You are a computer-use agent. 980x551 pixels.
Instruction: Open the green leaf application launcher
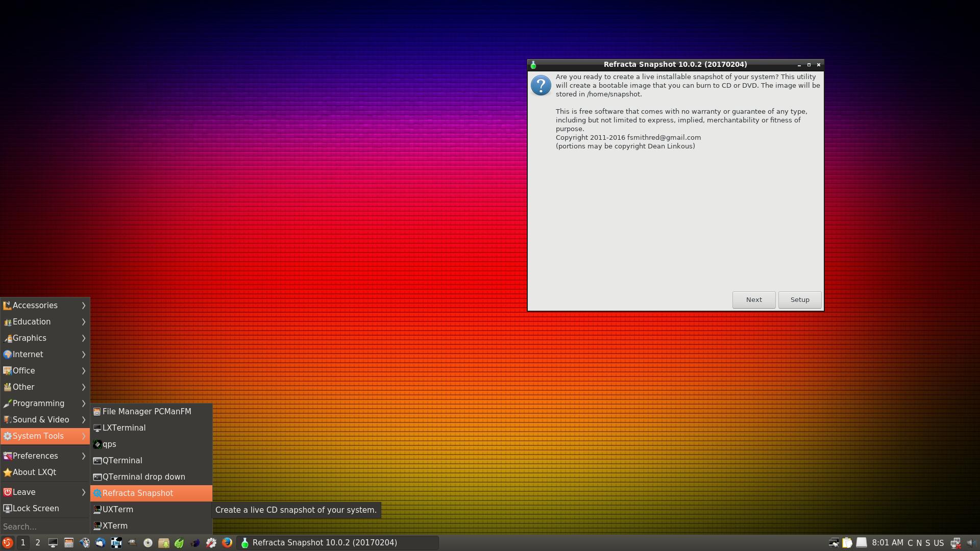tap(179, 543)
